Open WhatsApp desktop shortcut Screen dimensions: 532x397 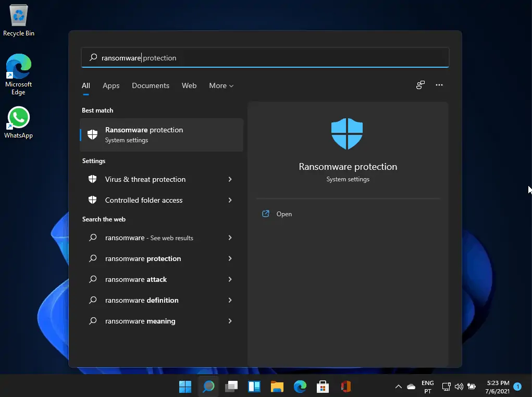click(x=19, y=122)
